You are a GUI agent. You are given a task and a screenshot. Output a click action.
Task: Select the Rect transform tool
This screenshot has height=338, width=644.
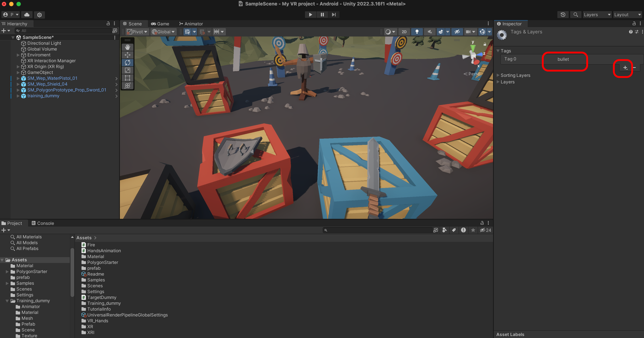point(128,78)
